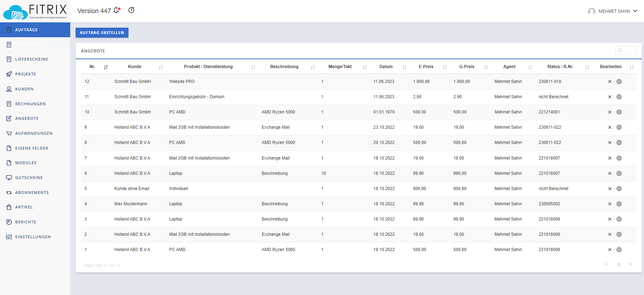Click status 230611-018 cell
Screen dimensions: 644x295
pyautogui.click(x=550, y=82)
